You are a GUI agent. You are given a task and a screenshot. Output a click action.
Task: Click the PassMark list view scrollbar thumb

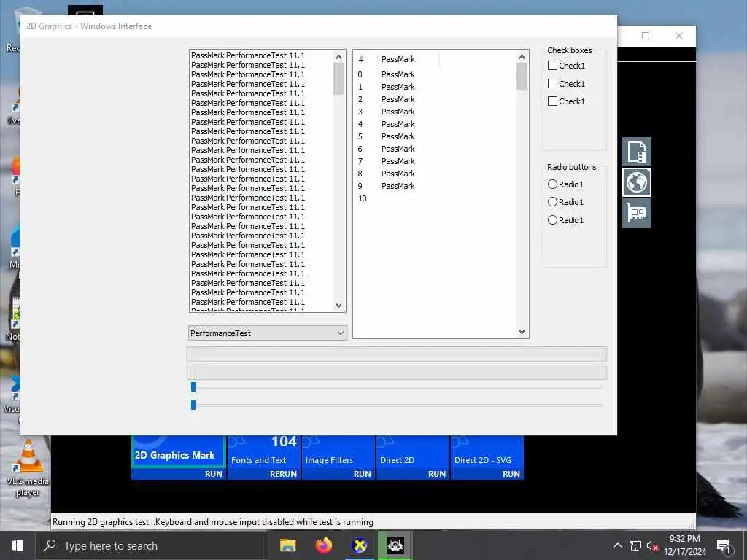coord(522,77)
